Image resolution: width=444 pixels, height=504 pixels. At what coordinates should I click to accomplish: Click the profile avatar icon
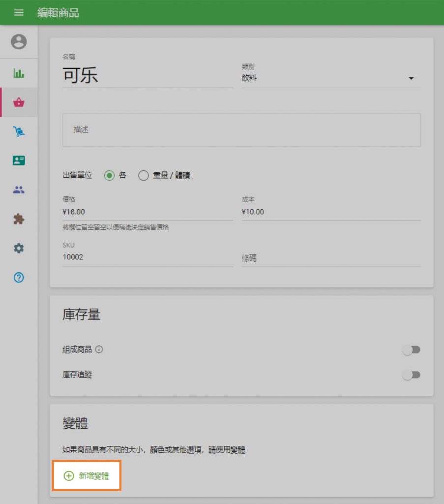pyautogui.click(x=19, y=42)
